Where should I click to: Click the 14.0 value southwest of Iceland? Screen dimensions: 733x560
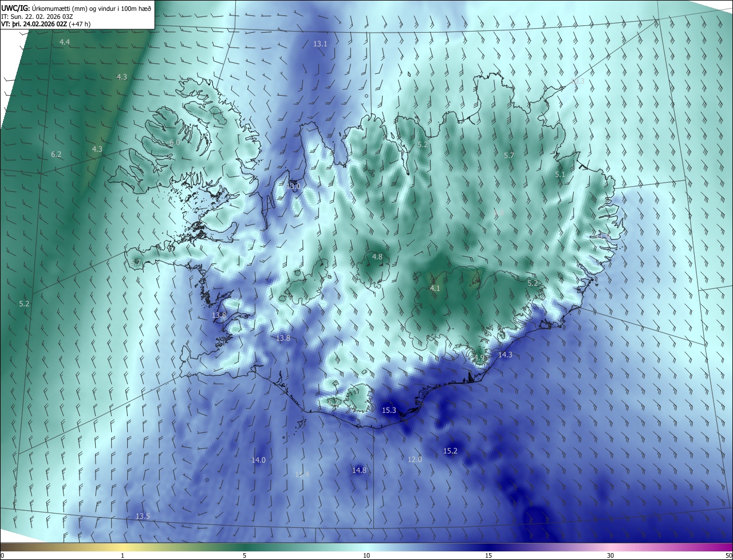(258, 460)
